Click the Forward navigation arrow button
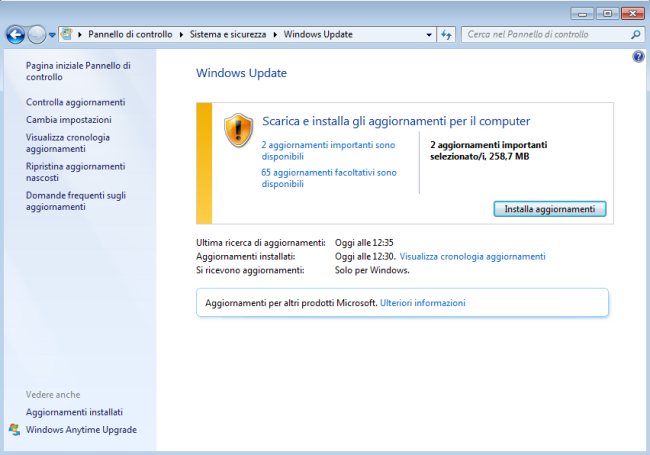Viewport: 650px width, 455px height. [x=36, y=35]
